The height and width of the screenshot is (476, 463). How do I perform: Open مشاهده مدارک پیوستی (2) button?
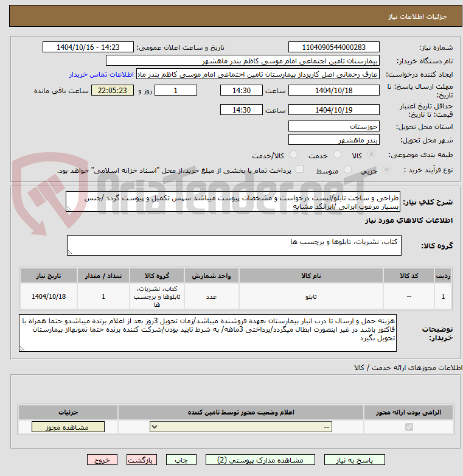260,460
